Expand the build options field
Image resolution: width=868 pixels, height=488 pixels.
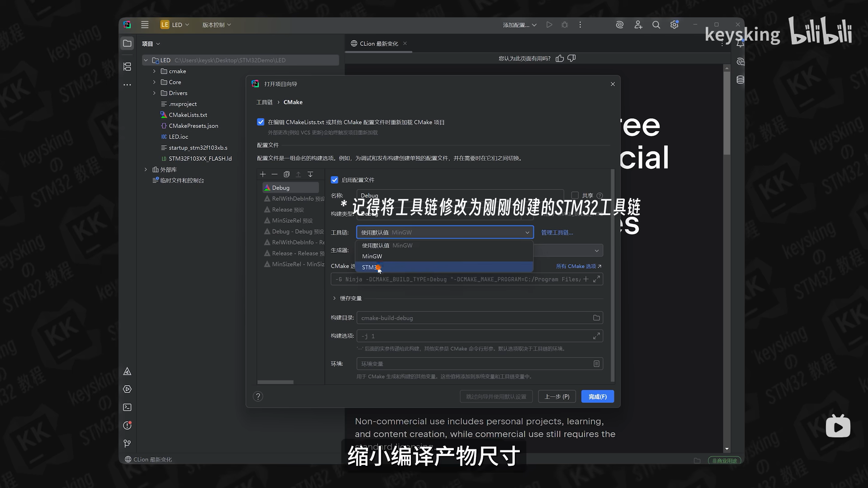click(596, 336)
